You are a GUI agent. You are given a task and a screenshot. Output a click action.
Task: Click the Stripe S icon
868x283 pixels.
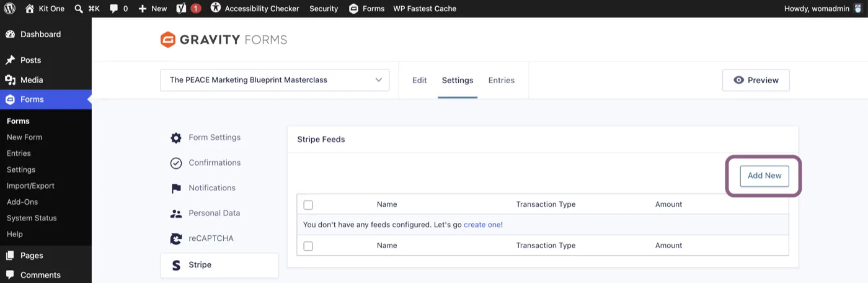coord(176,265)
